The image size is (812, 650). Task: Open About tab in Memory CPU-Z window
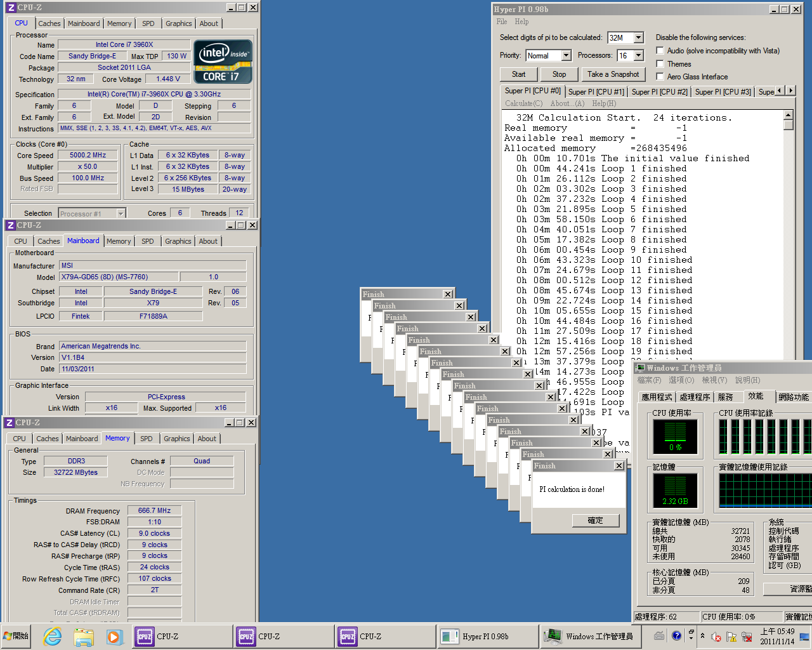coord(207,439)
